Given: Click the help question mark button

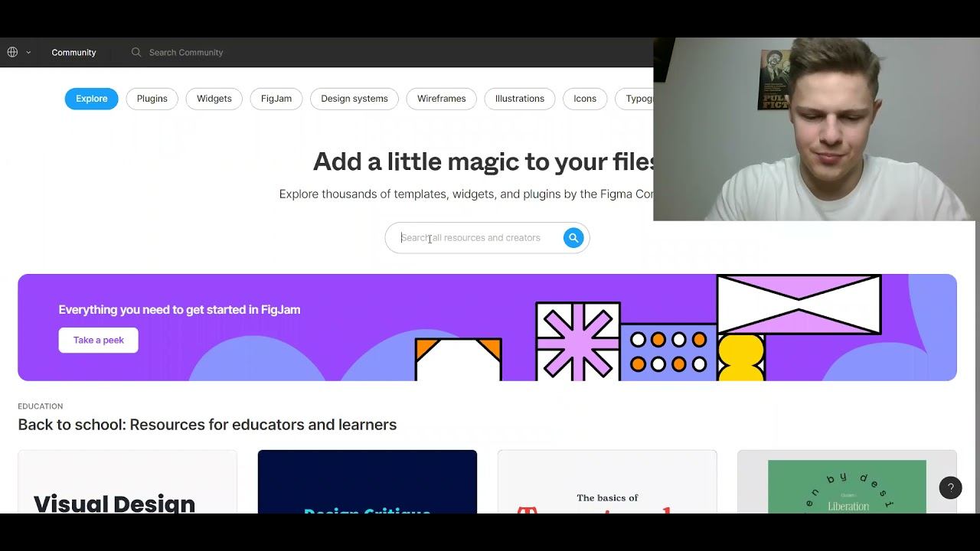Looking at the screenshot, I should (951, 488).
